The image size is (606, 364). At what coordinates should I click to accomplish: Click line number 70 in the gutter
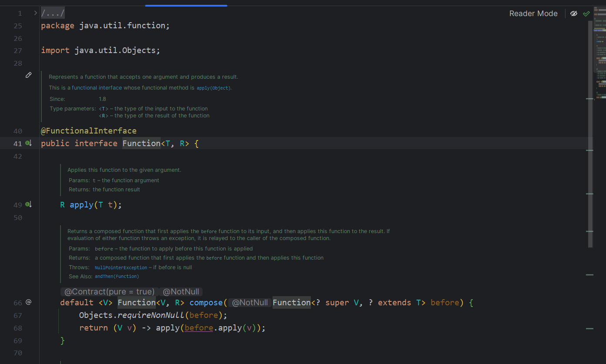tap(17, 353)
